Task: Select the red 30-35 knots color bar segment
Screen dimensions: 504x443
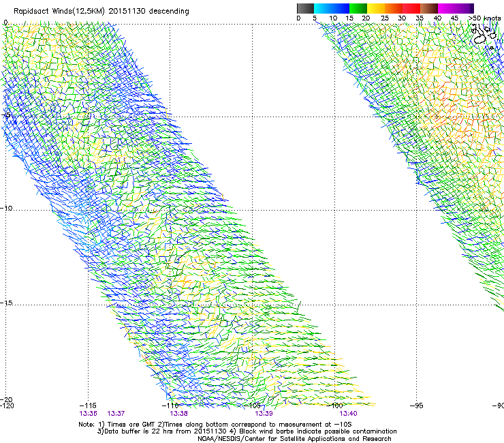Action: [x=411, y=8]
